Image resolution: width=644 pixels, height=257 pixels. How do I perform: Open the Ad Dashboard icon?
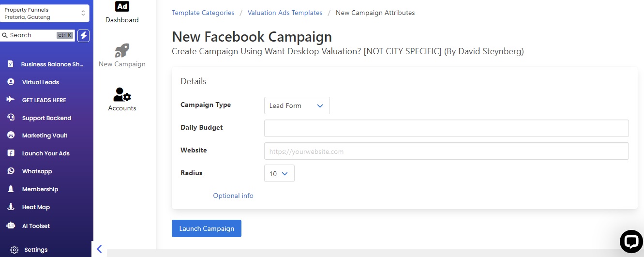[x=122, y=6]
